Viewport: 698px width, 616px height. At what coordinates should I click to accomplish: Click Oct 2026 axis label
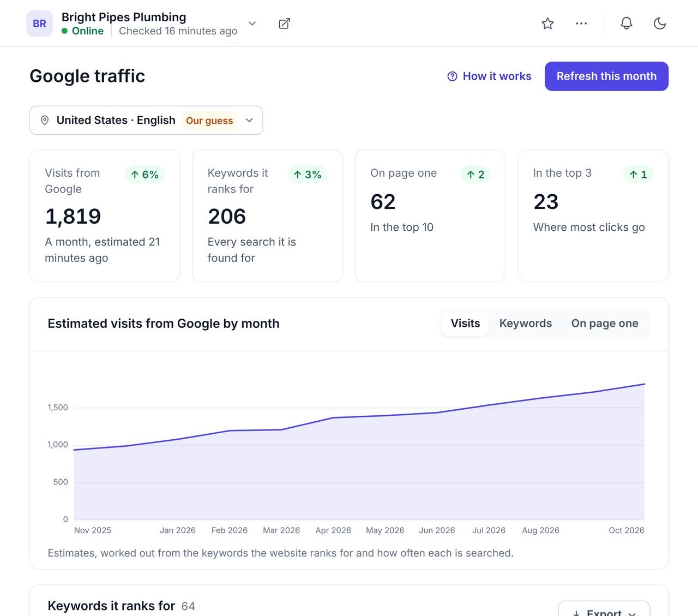pos(627,530)
